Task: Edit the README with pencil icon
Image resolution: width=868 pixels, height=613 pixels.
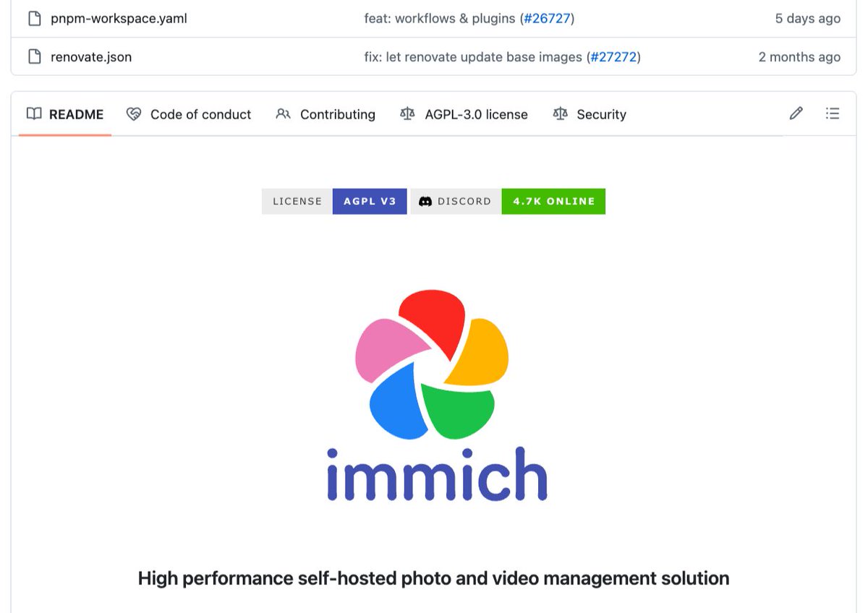Action: click(x=796, y=113)
